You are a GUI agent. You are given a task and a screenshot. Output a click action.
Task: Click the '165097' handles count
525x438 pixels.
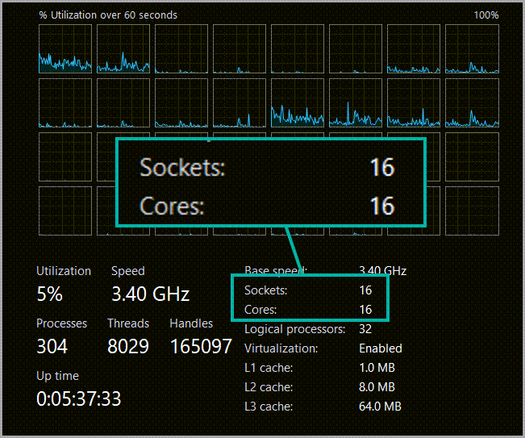(201, 346)
